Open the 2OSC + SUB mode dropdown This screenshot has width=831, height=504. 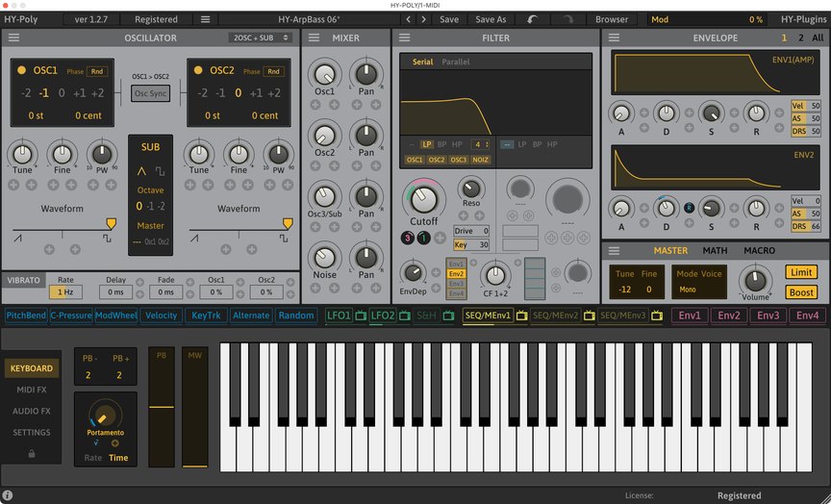point(261,38)
